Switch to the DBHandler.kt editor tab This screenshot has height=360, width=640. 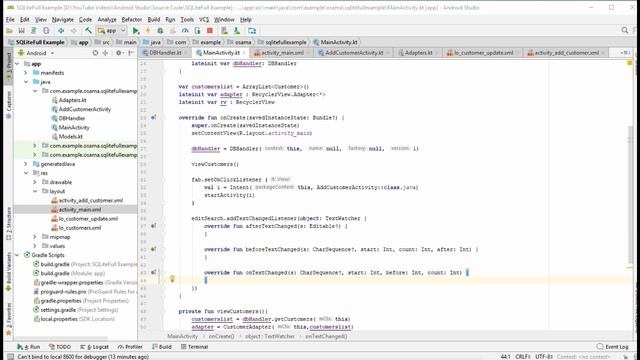coord(165,53)
